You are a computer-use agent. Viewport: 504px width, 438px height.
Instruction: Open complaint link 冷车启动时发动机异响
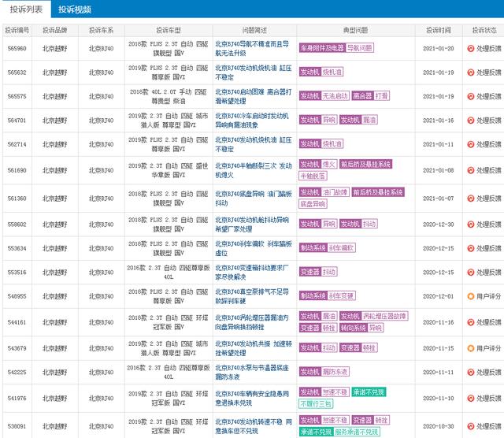point(252,121)
